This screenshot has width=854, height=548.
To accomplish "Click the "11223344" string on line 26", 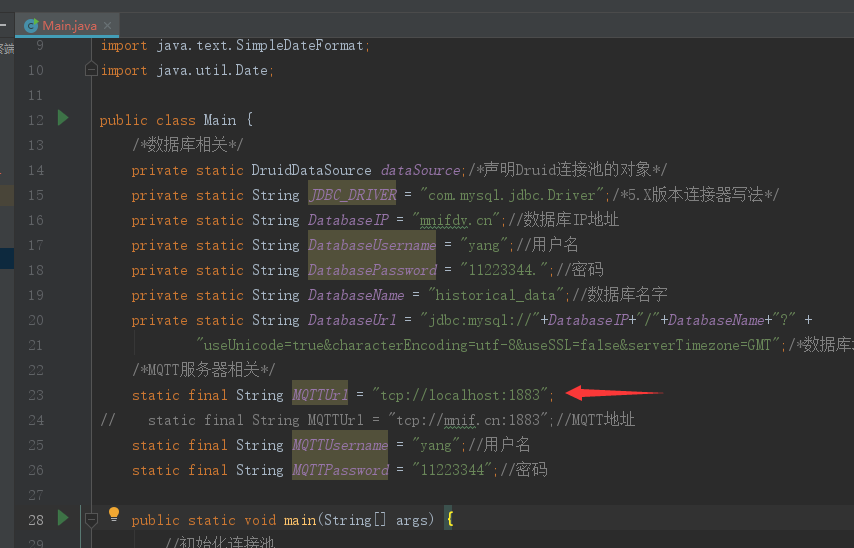I will [x=452, y=470].
